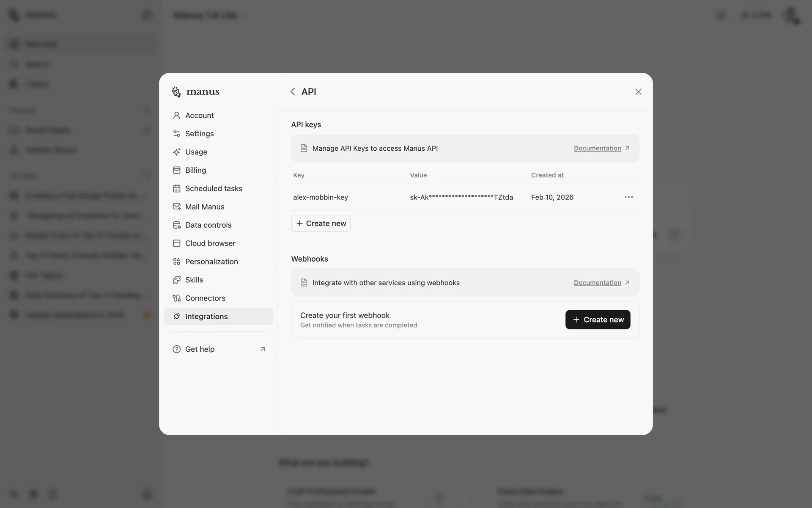Create a new API key
Viewport: 812px width, 508px height.
[321, 224]
